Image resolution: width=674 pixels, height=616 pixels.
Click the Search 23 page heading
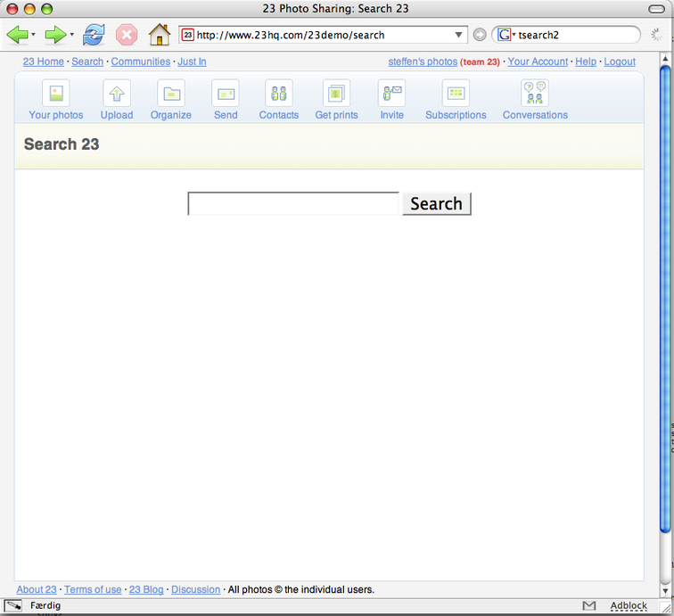(62, 144)
